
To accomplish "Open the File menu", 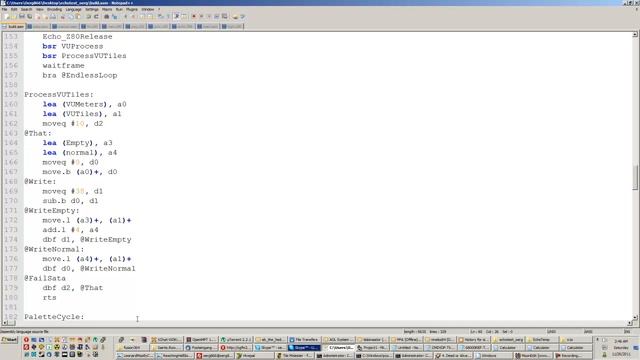I will 4,9.
